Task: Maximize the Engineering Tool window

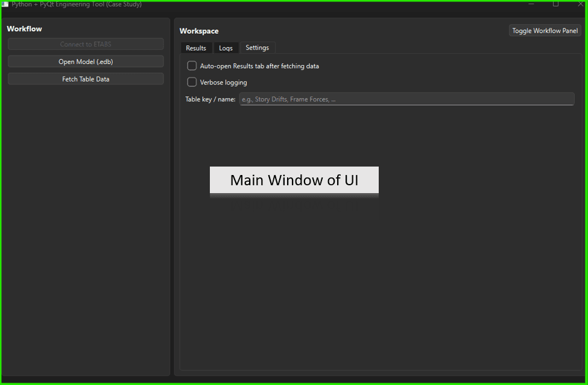Action: click(555, 4)
